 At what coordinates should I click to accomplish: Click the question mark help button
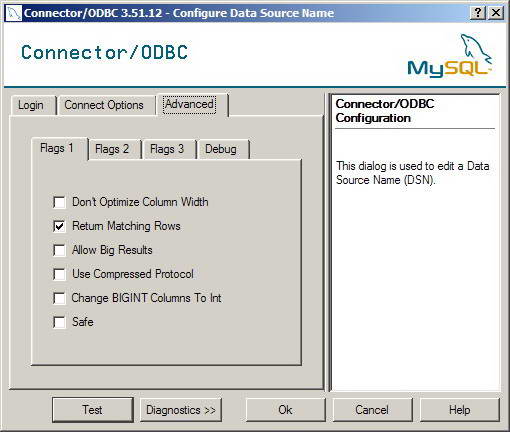(x=478, y=13)
